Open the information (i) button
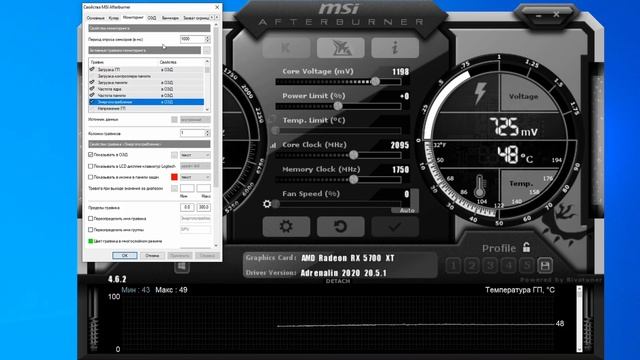 (x=395, y=48)
